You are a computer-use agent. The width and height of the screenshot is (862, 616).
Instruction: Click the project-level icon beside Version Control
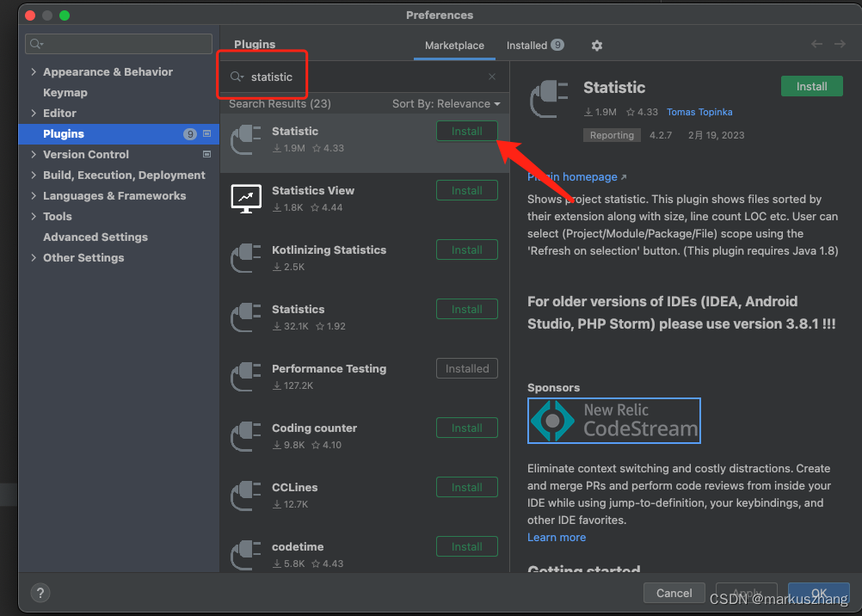click(x=206, y=155)
